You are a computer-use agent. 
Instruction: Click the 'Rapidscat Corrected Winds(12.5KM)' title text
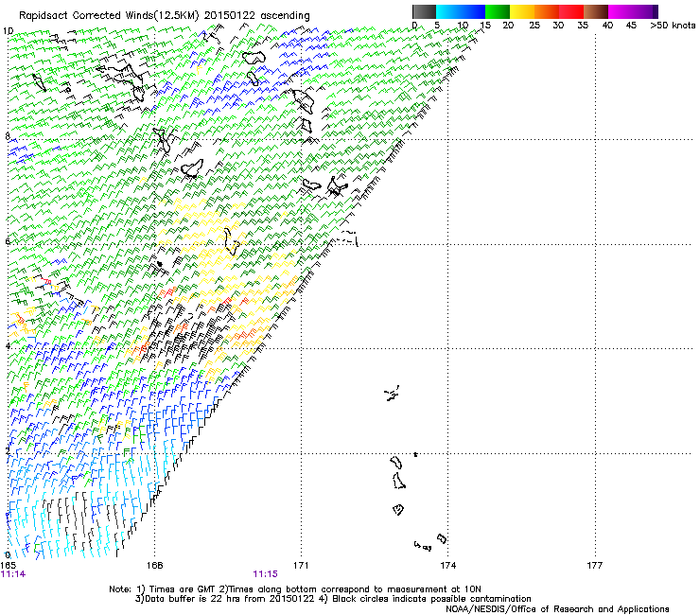pyautogui.click(x=109, y=16)
